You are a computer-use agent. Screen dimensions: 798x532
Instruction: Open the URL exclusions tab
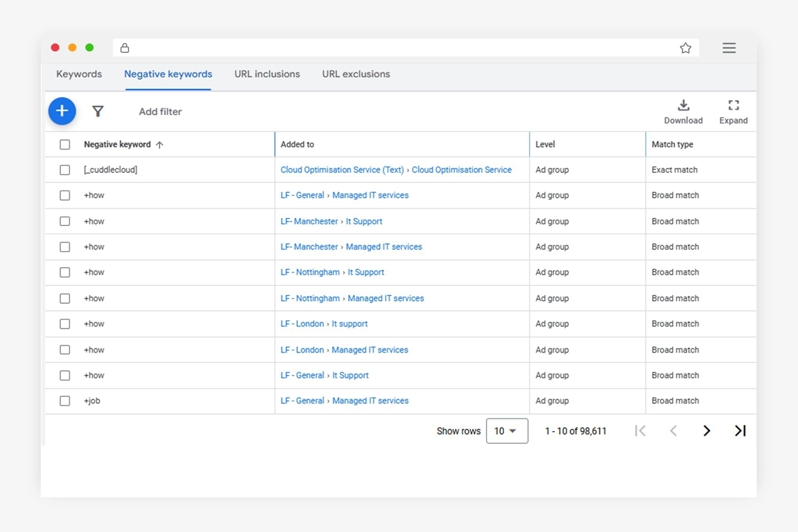(356, 74)
